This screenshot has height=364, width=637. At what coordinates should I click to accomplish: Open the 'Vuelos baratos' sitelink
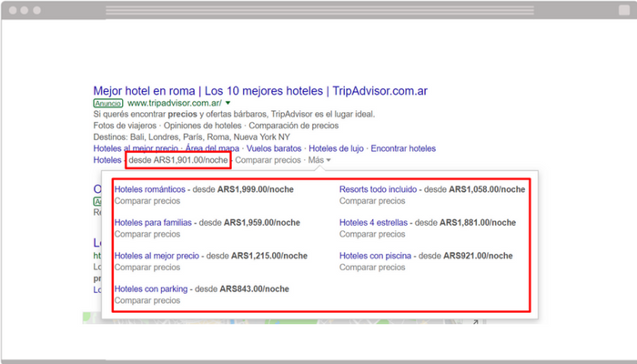click(274, 148)
